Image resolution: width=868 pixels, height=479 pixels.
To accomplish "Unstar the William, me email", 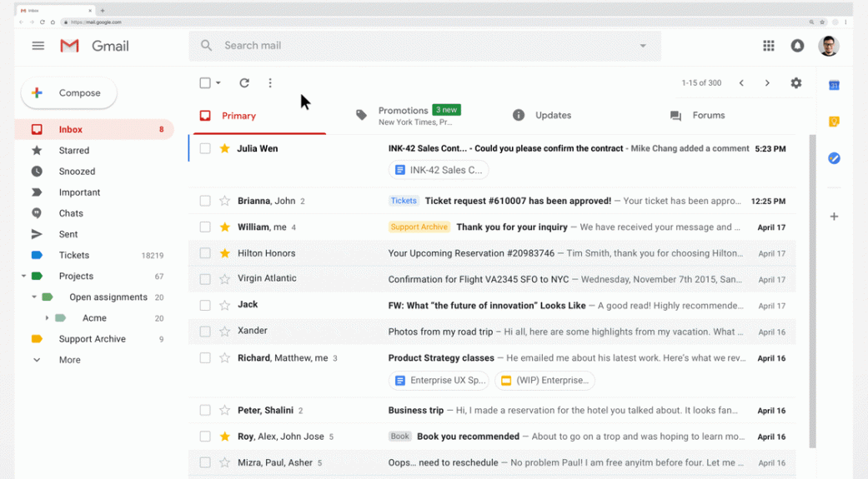I will click(225, 227).
